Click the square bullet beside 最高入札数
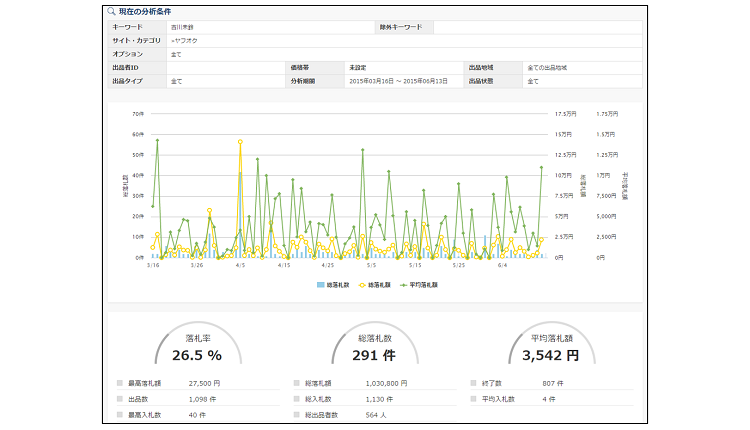 point(120,412)
